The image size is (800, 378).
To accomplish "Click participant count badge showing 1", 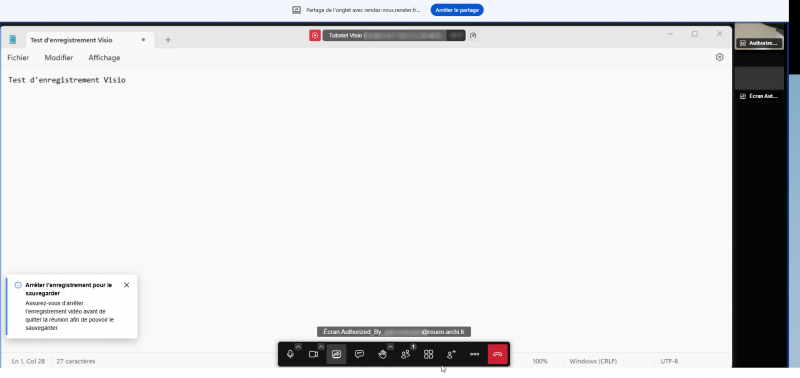I will (413, 347).
